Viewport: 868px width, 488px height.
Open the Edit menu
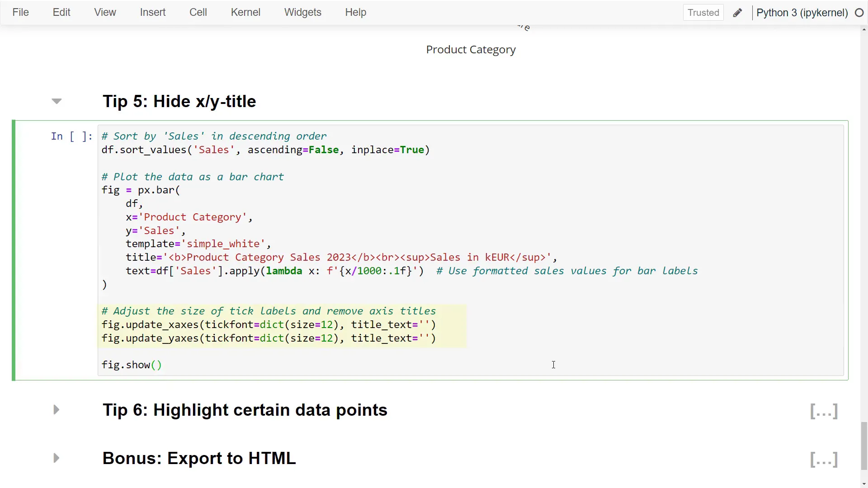(x=61, y=13)
